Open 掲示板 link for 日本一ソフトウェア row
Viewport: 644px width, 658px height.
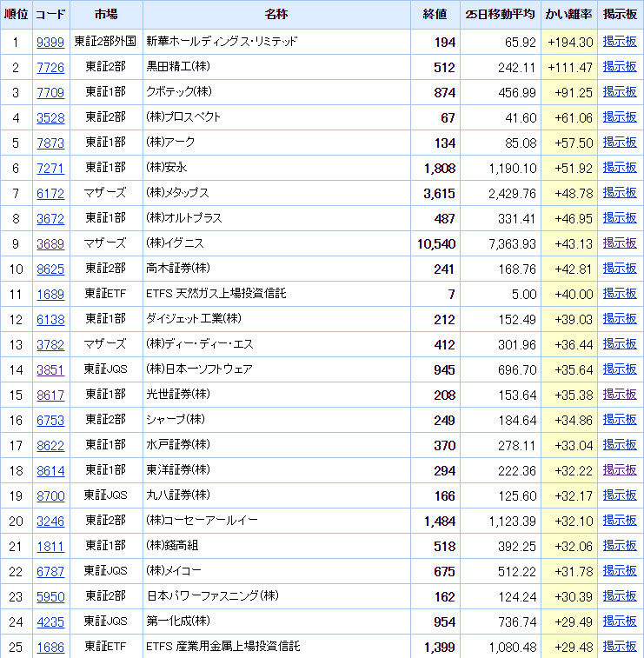[620, 369]
